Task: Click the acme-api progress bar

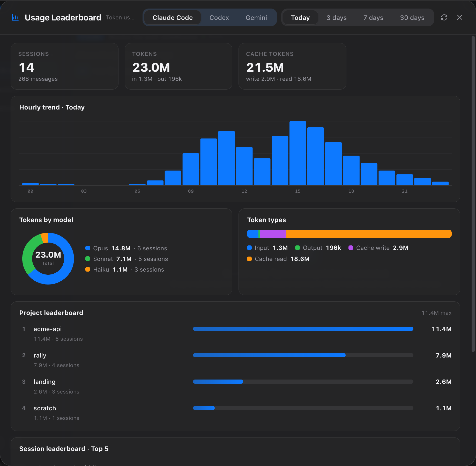Action: tap(303, 329)
